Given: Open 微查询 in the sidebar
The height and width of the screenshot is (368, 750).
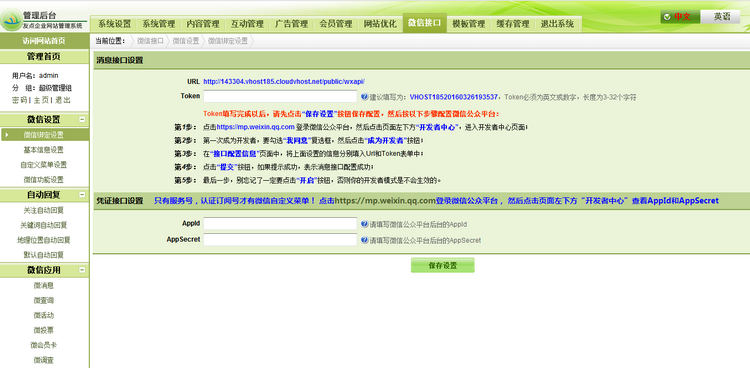Looking at the screenshot, I should pyautogui.click(x=44, y=301).
